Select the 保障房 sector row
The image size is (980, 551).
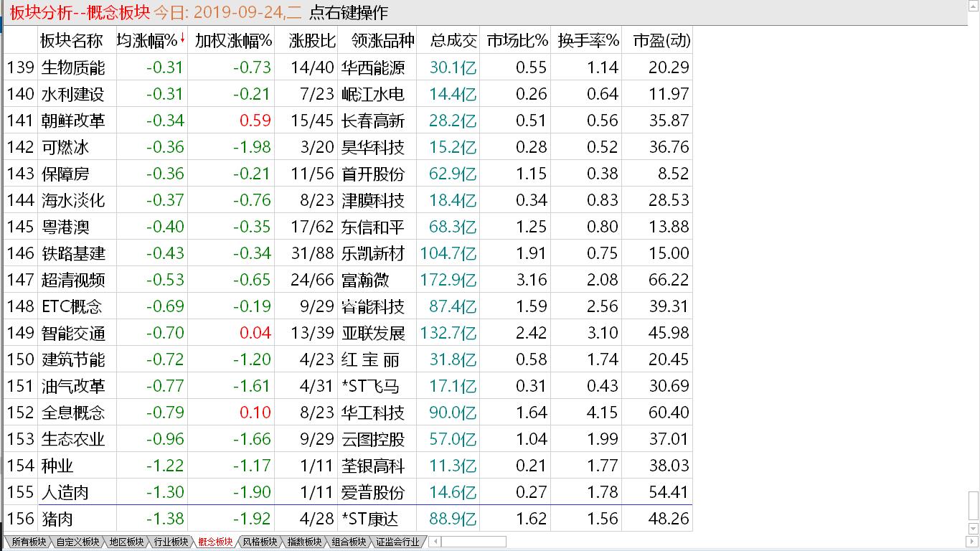tap(348, 174)
